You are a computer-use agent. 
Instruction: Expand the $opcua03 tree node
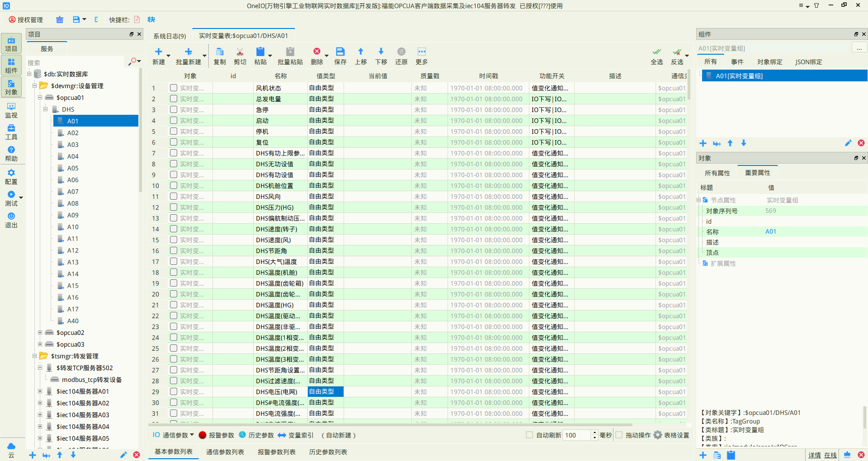point(40,344)
